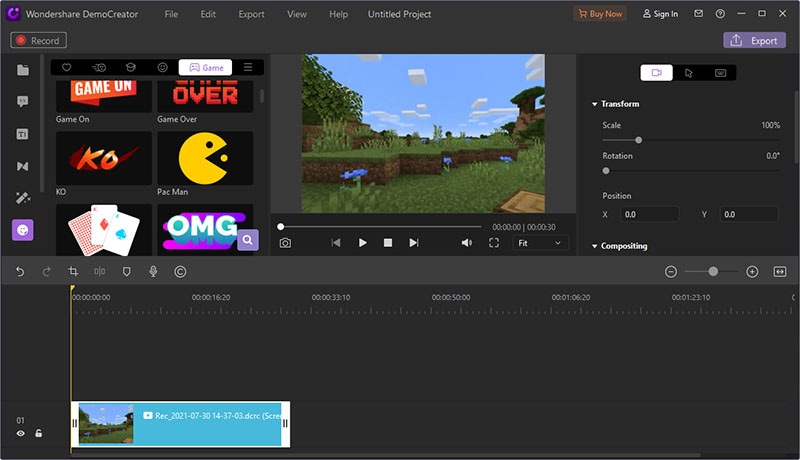Zoom in the timeline
Screen dimensions: 800x460
click(x=752, y=272)
